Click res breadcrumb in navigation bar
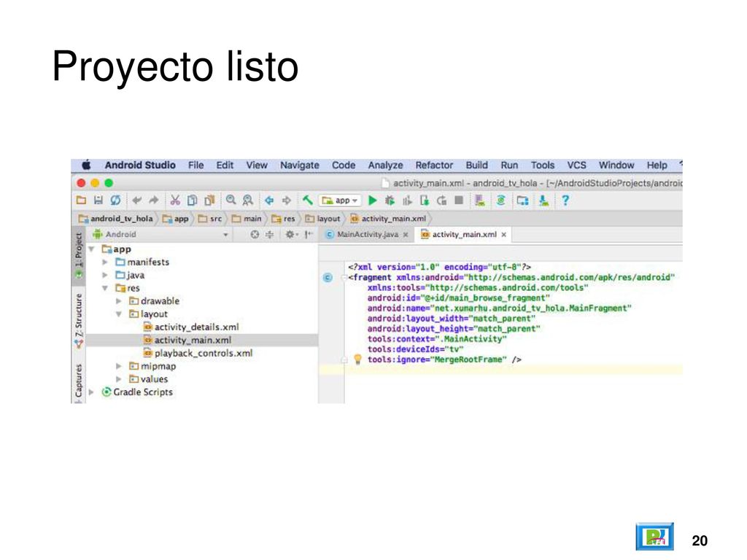Screen dimensions: 747x560 click(x=284, y=219)
